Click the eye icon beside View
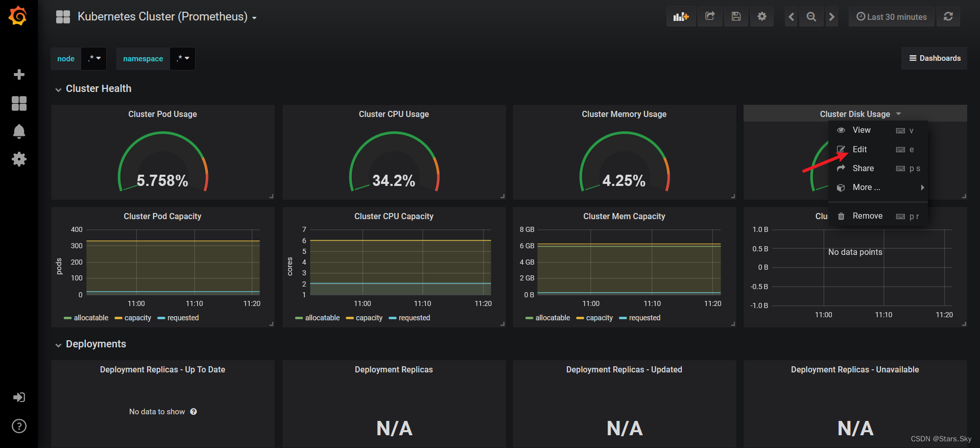Image resolution: width=980 pixels, height=448 pixels. point(841,130)
